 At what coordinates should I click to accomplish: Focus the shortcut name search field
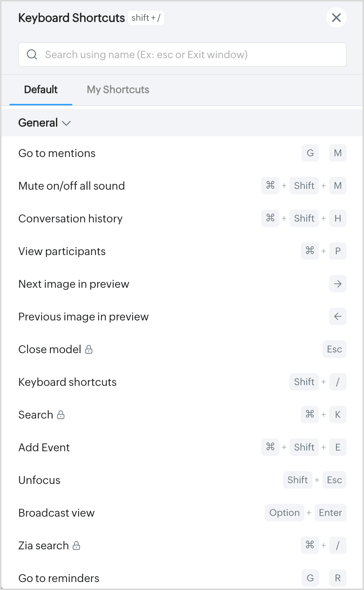[182, 54]
